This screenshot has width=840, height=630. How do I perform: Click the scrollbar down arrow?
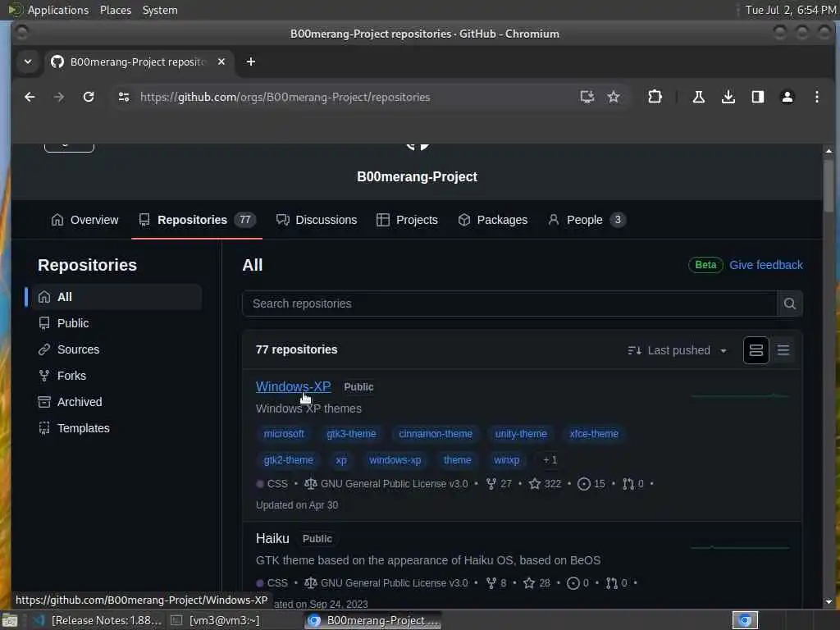click(x=829, y=601)
